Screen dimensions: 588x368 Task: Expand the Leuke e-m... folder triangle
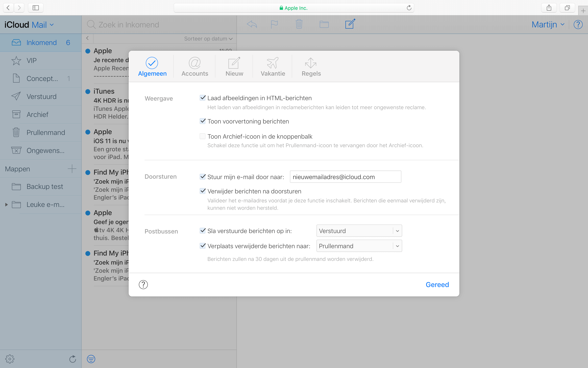click(x=7, y=205)
